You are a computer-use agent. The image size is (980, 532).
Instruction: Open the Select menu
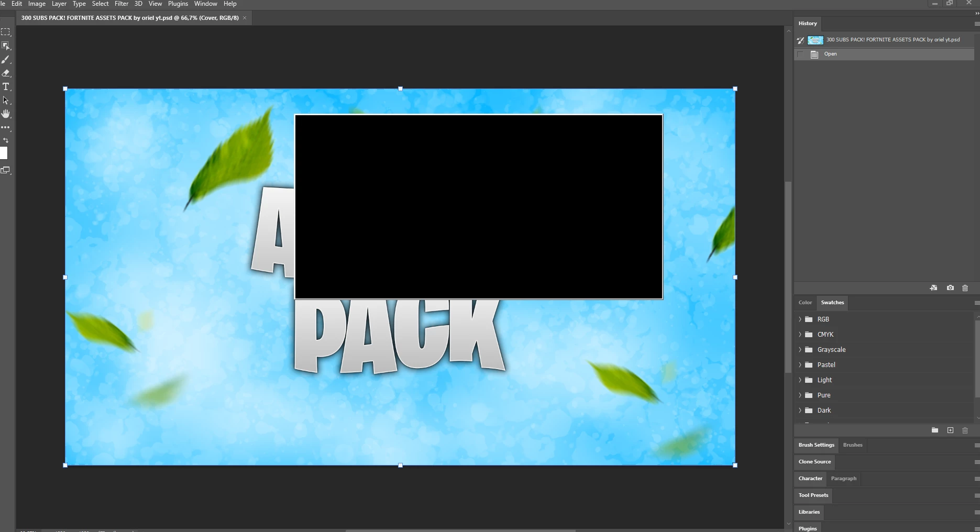tap(100, 4)
